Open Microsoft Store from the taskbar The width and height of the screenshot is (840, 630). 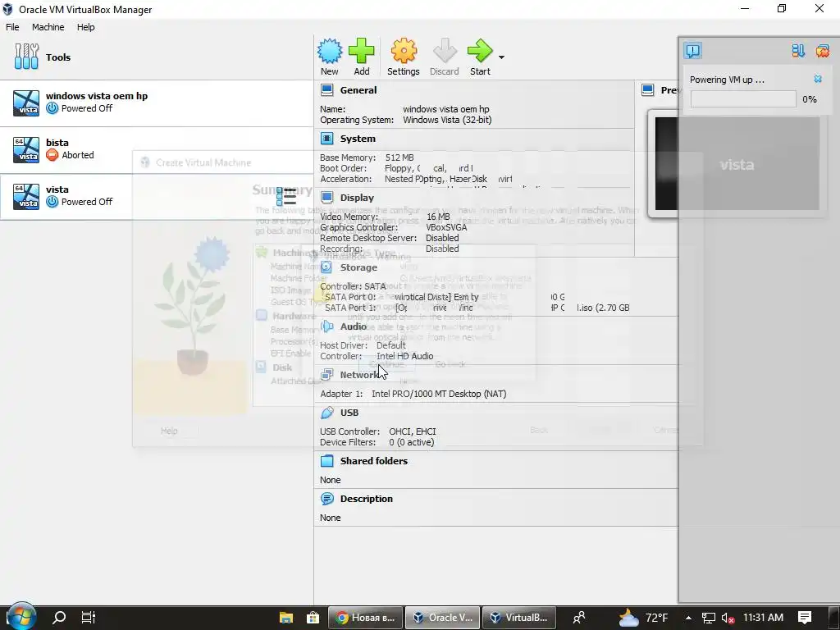click(313, 618)
